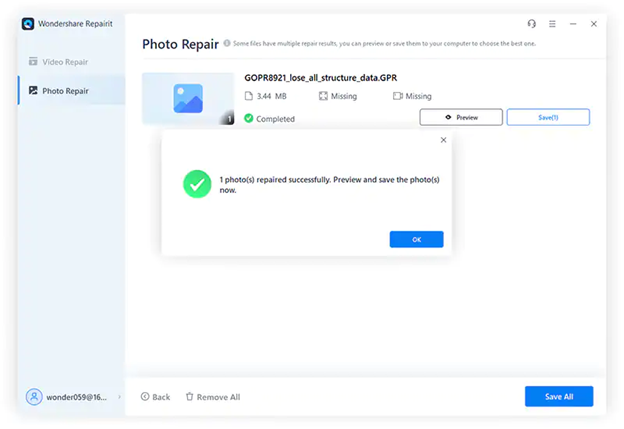Open the hamburger menu in title bar
This screenshot has width=624, height=429.
[552, 24]
